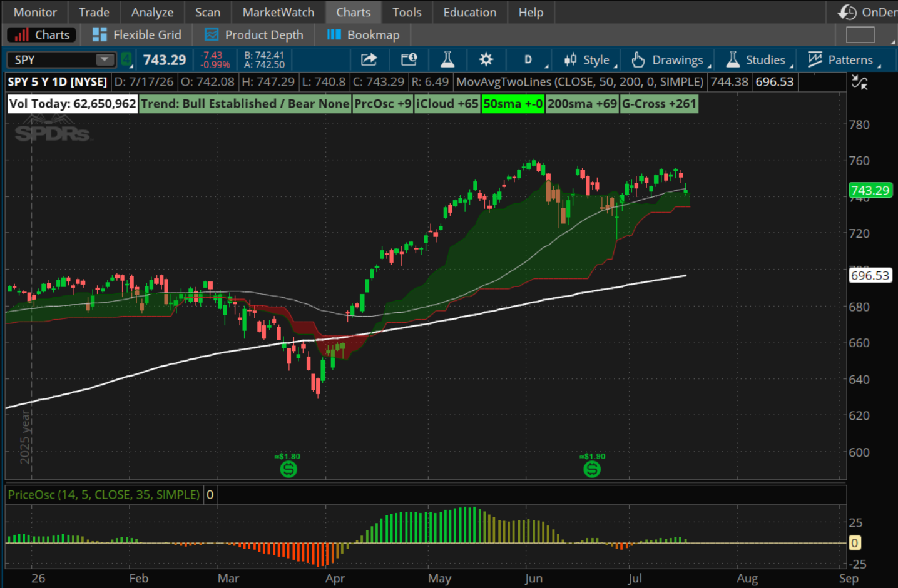Click the H: 747.29 high value
Image resolution: width=898 pixels, height=588 pixels.
pos(268,82)
